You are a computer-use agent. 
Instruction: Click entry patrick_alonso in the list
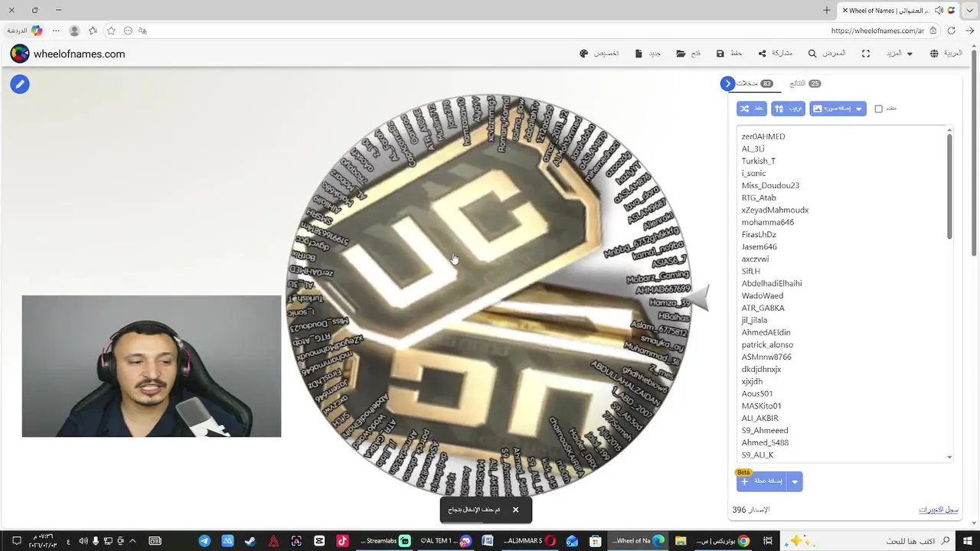click(x=767, y=344)
